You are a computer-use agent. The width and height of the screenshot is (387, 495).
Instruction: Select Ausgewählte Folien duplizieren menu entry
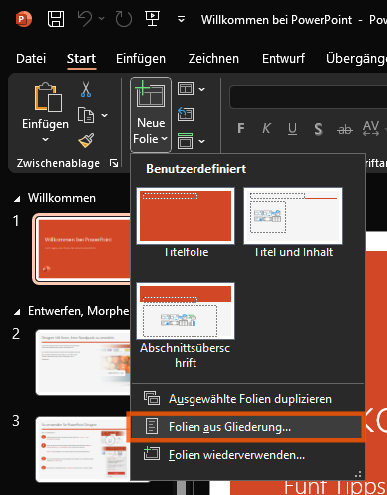[248, 399]
